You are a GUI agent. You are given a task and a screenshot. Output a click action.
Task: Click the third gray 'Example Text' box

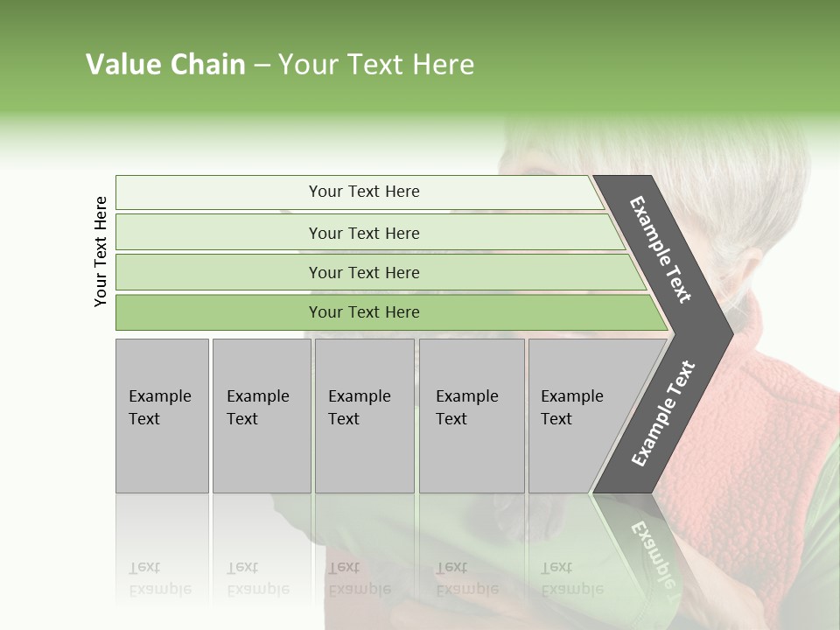tap(364, 416)
